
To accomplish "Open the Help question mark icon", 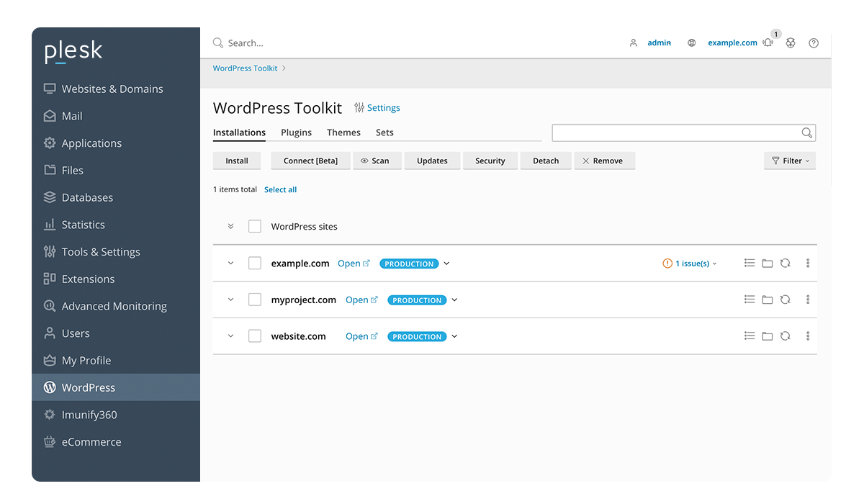I will tap(814, 42).
